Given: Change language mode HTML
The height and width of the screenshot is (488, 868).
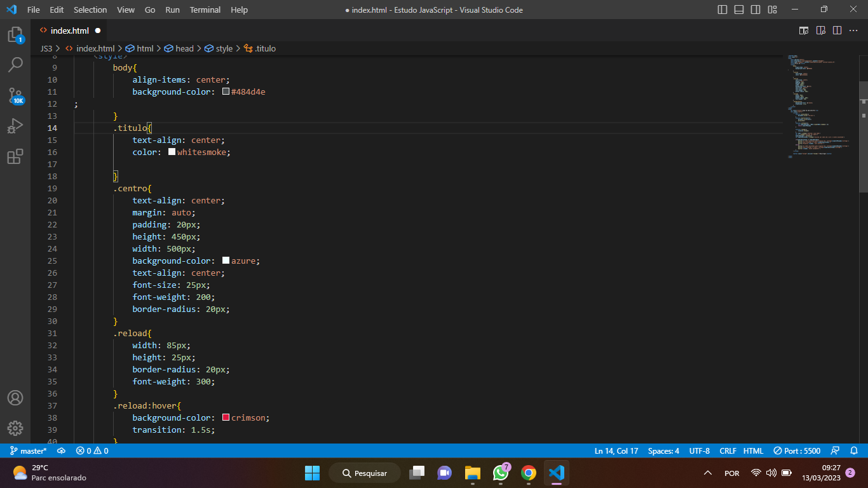Looking at the screenshot, I should pyautogui.click(x=754, y=451).
